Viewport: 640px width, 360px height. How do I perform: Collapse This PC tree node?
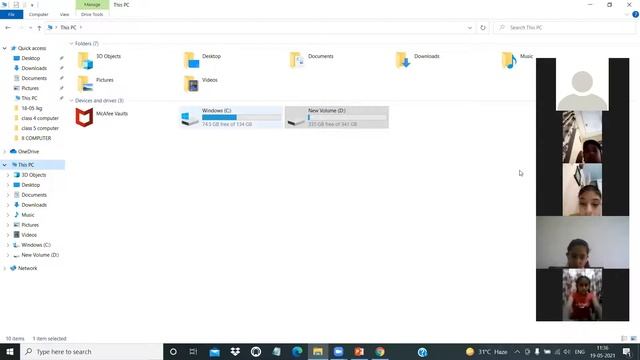(x=4, y=165)
